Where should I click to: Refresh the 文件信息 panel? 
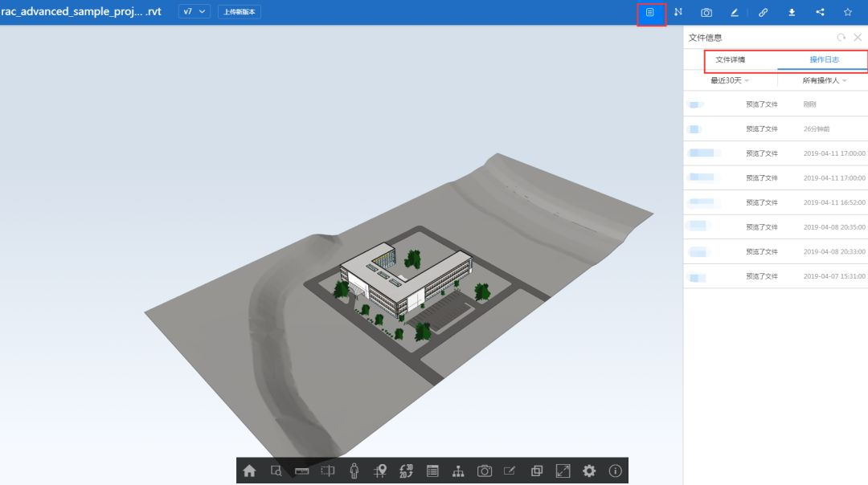pyautogui.click(x=841, y=38)
